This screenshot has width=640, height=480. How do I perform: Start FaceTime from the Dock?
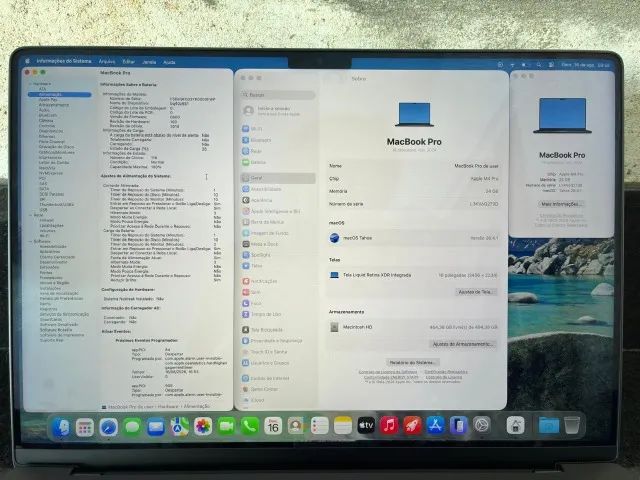click(226, 427)
